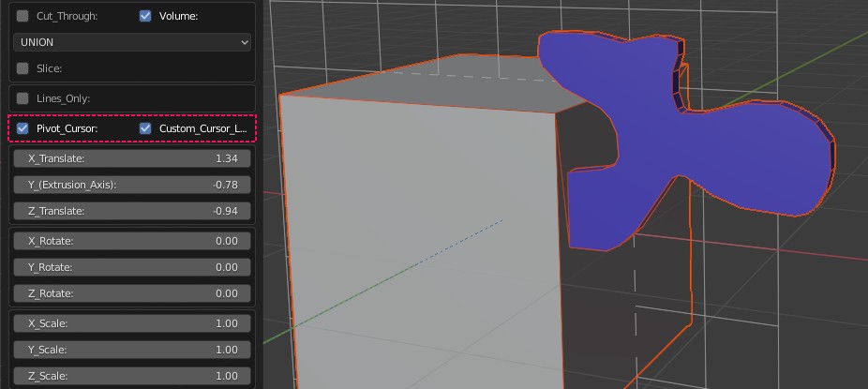Uncheck the Volume checkbox

pos(145,16)
